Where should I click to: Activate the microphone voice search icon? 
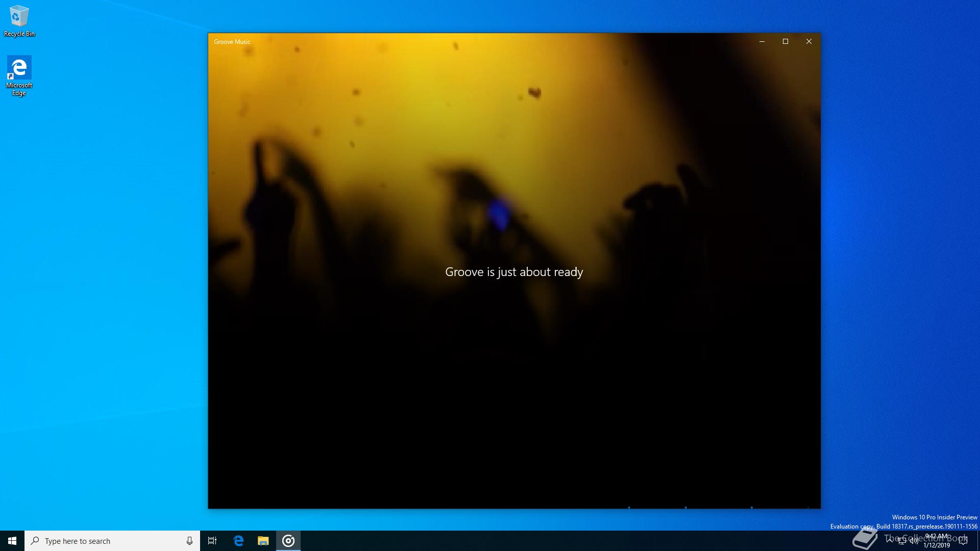click(x=189, y=541)
